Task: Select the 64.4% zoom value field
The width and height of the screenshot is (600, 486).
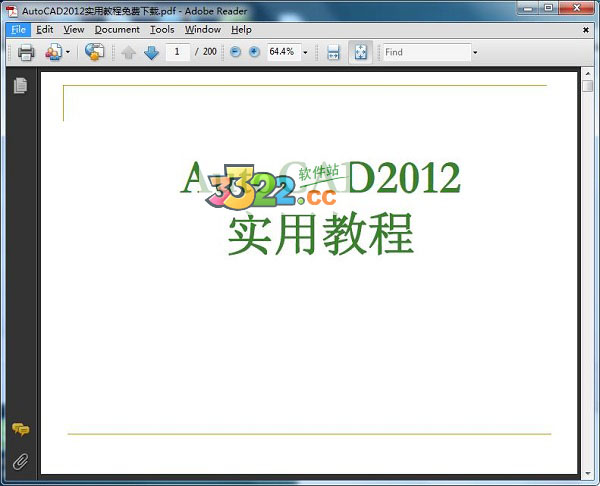Action: point(284,52)
